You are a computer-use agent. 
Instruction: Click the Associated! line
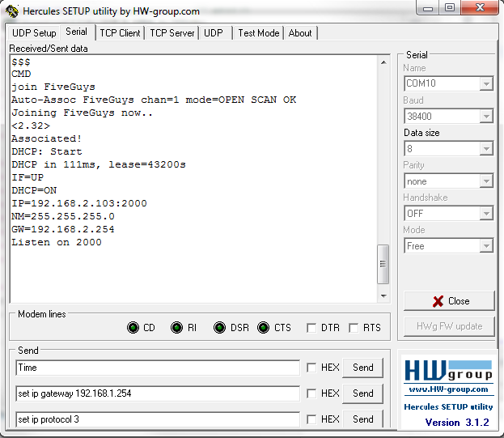tap(47, 138)
